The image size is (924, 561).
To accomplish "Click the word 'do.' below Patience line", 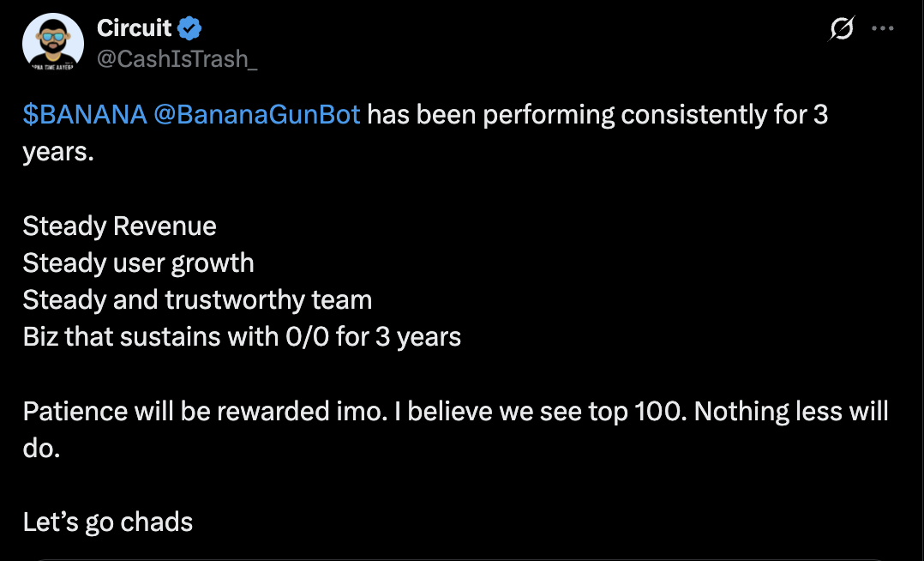I will point(41,449).
